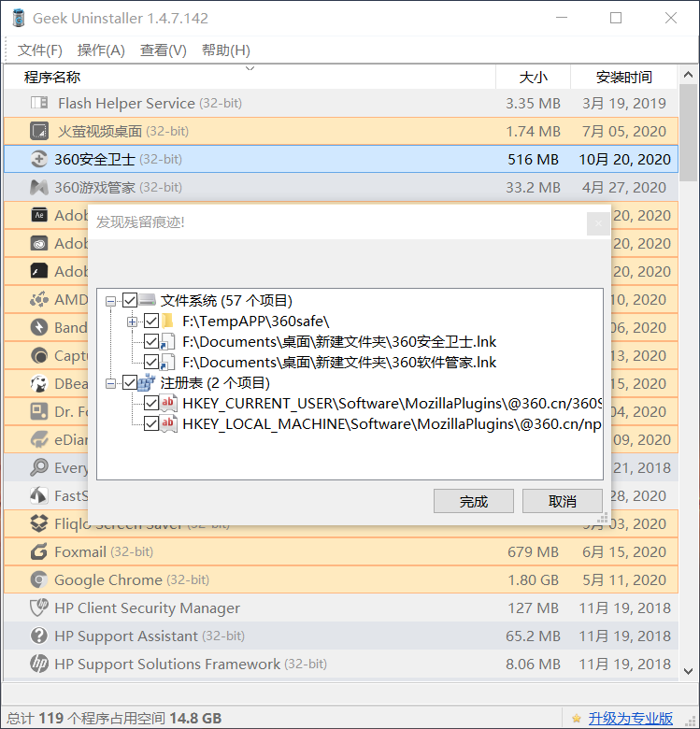Click the vertical scrollbar thumb
The width and height of the screenshot is (700, 729).
pos(689,133)
